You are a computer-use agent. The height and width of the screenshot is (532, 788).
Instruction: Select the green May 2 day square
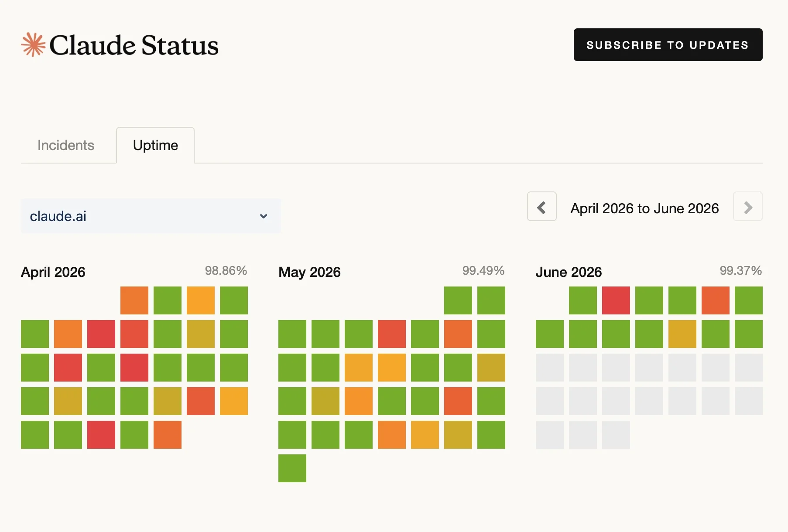[491, 300]
